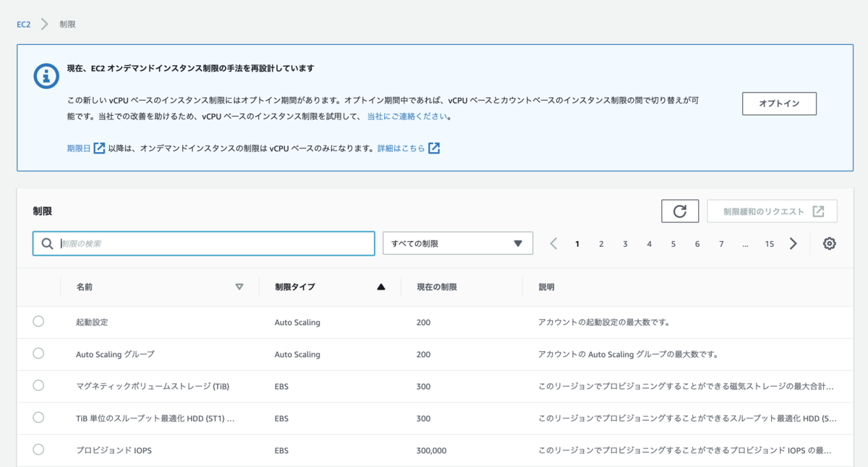Click the search magnifier icon
The height and width of the screenshot is (467, 868).
click(x=47, y=244)
